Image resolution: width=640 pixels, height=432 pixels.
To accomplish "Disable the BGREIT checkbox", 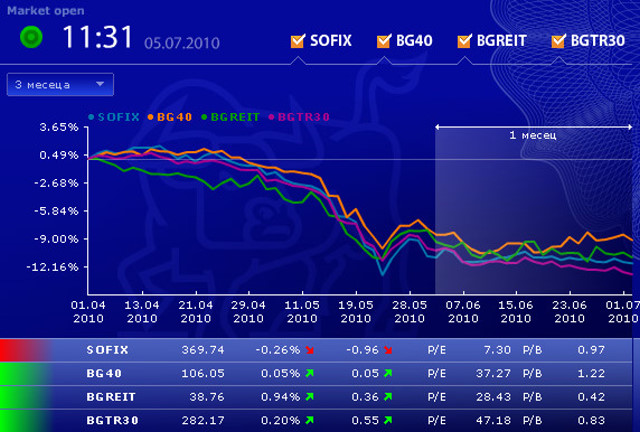I will pyautogui.click(x=464, y=41).
